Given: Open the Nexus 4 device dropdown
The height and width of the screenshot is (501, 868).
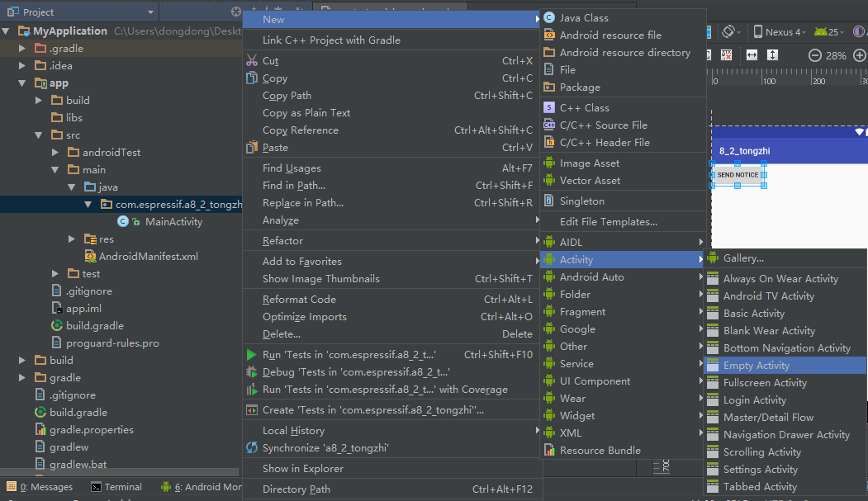Looking at the screenshot, I should coord(780,32).
